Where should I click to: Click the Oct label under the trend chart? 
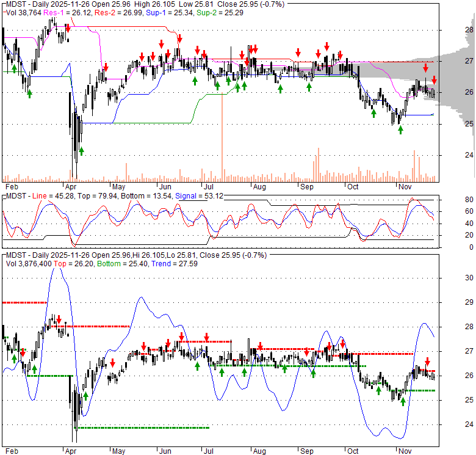click(x=353, y=451)
